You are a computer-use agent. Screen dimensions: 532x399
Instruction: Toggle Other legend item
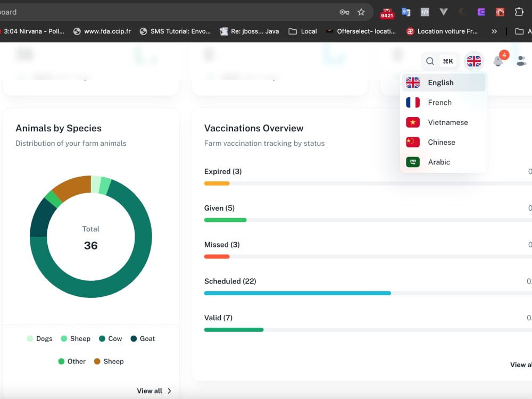pos(72,361)
